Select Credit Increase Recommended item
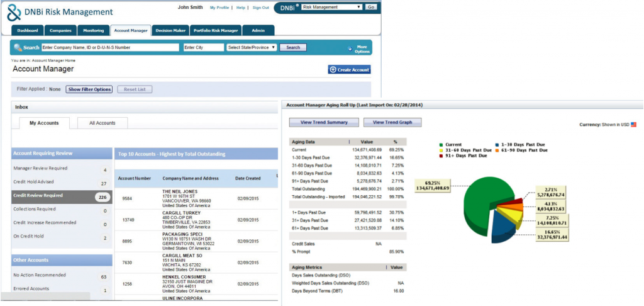The height and width of the screenshot is (306, 644). (62, 223)
